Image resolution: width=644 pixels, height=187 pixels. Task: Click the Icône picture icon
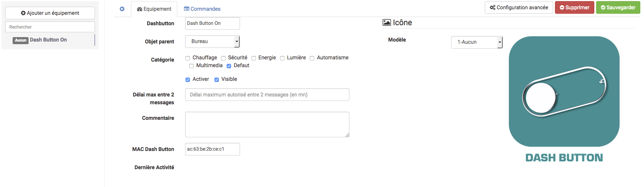click(x=387, y=23)
